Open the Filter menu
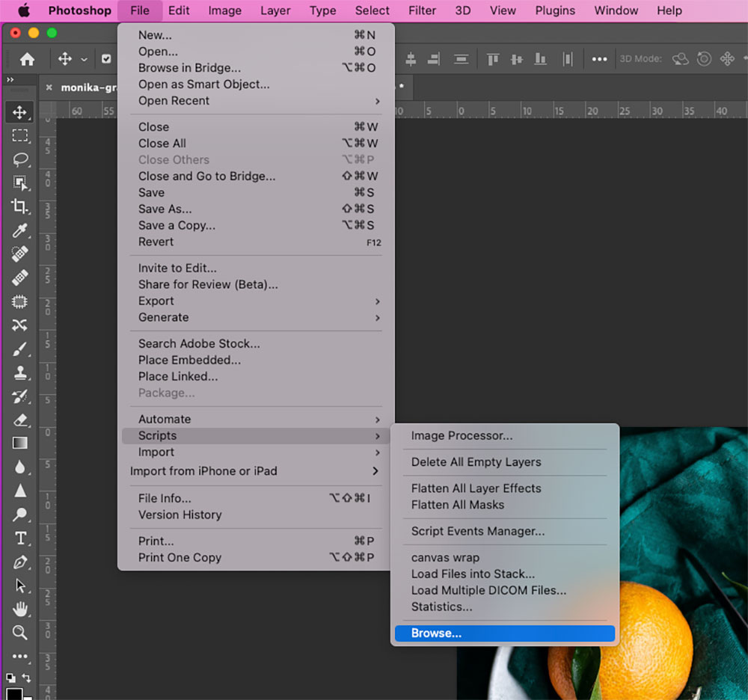The width and height of the screenshot is (748, 700). (x=422, y=10)
